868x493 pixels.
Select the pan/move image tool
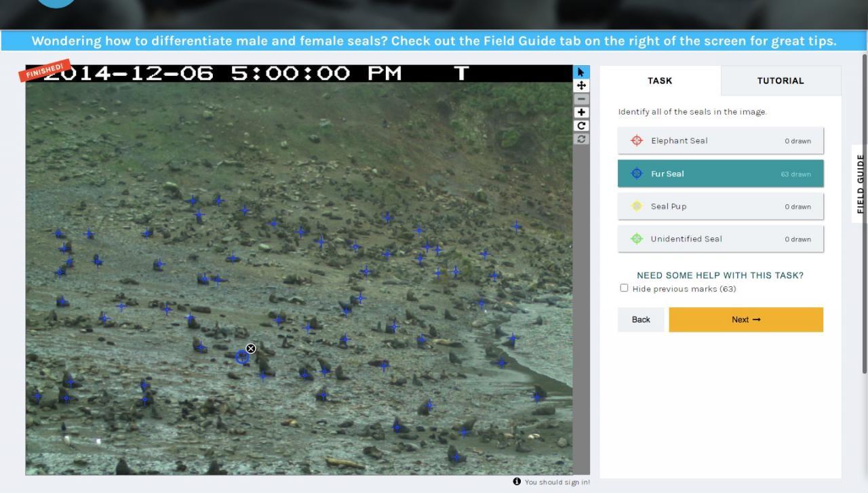[x=581, y=85]
